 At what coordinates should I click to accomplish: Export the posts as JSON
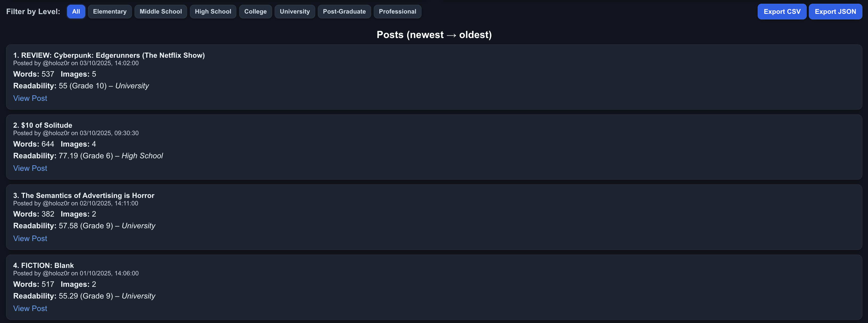835,11
